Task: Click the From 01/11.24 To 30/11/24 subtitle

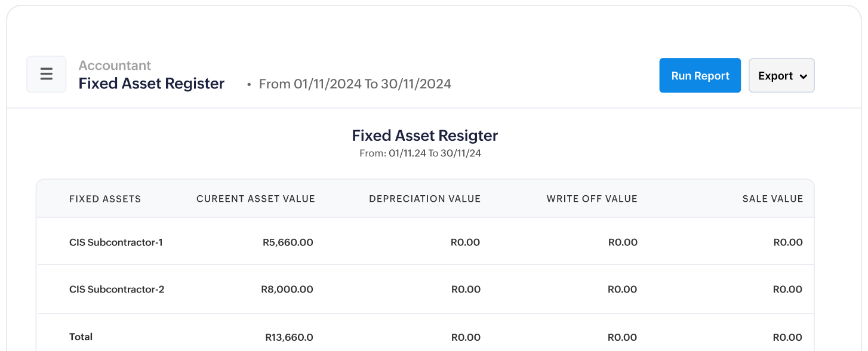Action: (x=420, y=153)
